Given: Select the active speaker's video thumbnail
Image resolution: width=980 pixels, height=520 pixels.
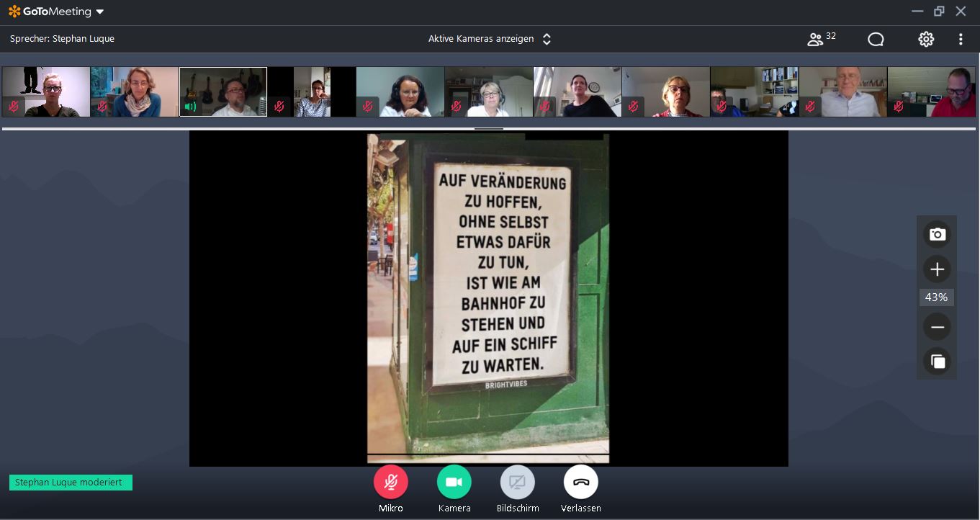Looking at the screenshot, I should [223, 92].
